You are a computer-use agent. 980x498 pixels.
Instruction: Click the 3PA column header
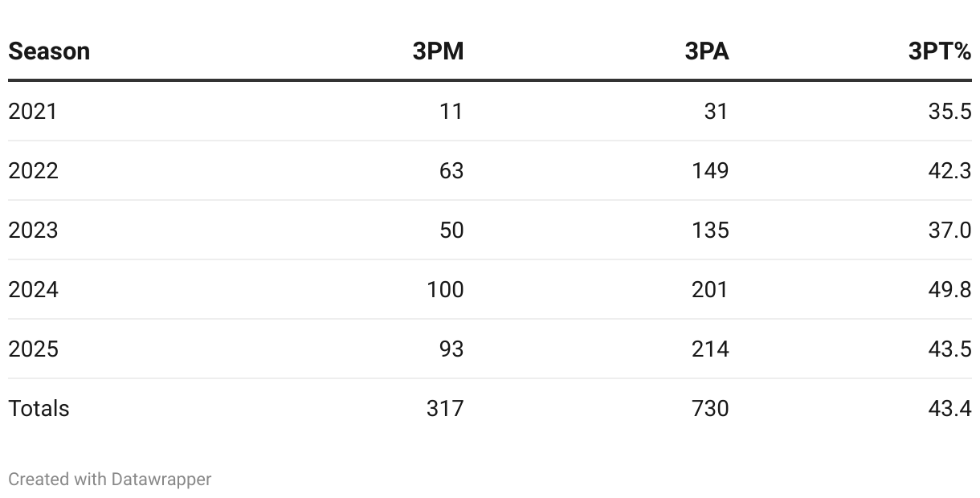tap(707, 51)
